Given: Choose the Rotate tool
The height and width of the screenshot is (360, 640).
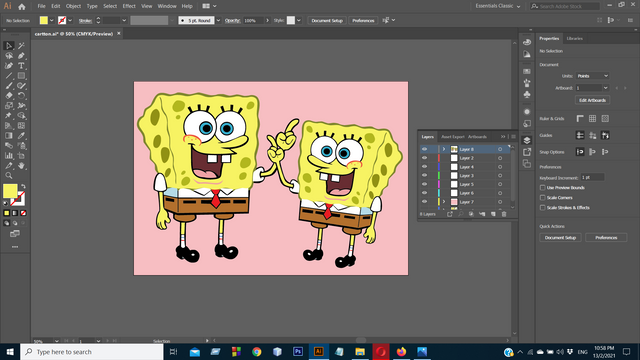Looking at the screenshot, I should click(21, 96).
